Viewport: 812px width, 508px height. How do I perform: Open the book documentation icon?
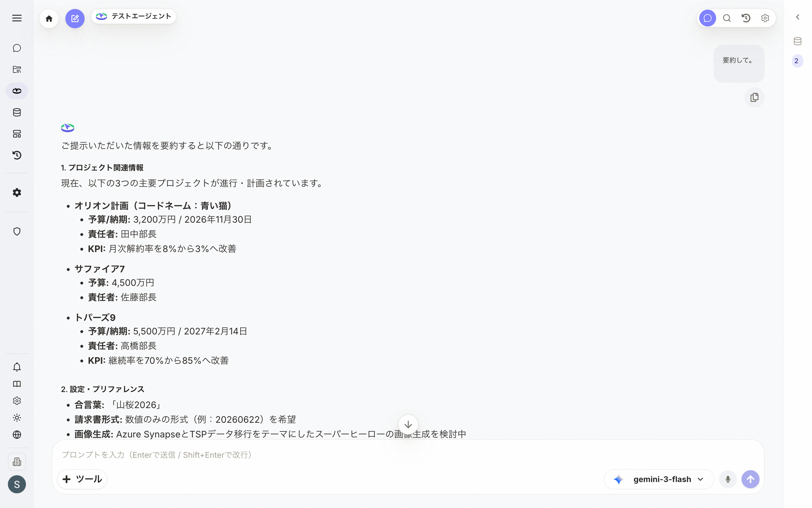(17, 384)
